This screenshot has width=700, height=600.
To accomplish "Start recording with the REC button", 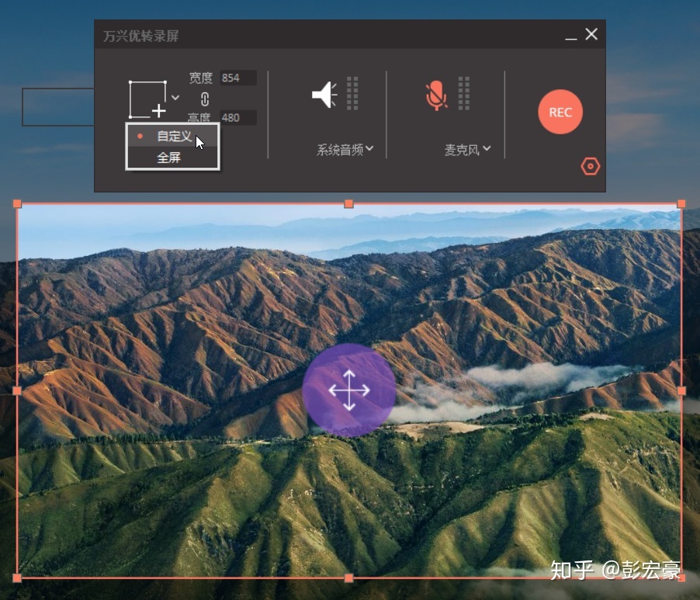I will [560, 112].
